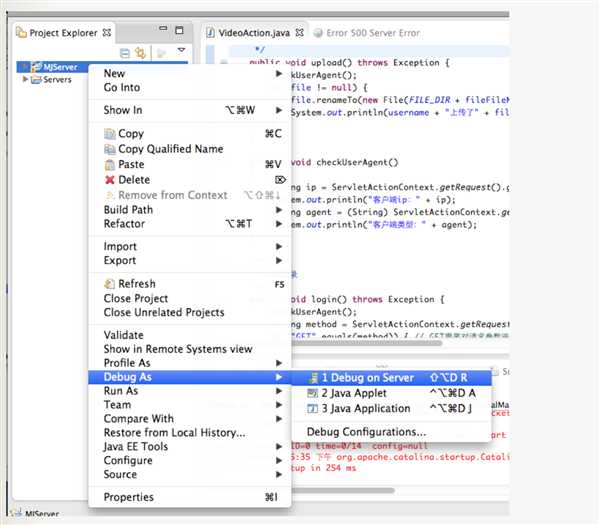Choose Show in Remote Systems view
Screen dimensions: 600x525
pos(189,349)
